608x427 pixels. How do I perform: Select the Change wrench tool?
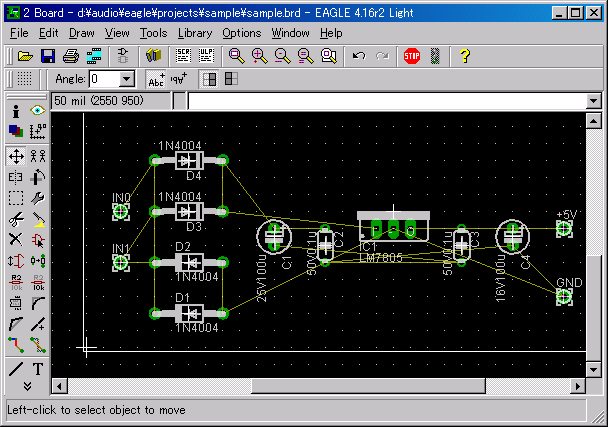click(38, 198)
